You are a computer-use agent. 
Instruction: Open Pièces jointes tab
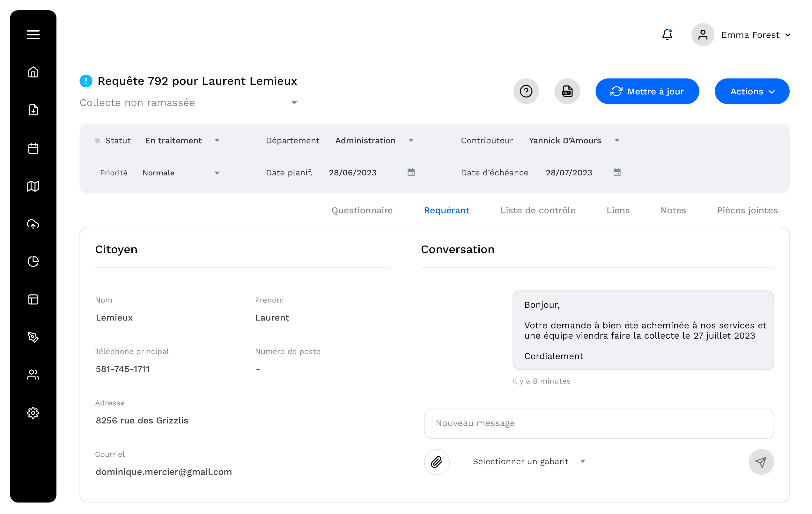tap(747, 210)
